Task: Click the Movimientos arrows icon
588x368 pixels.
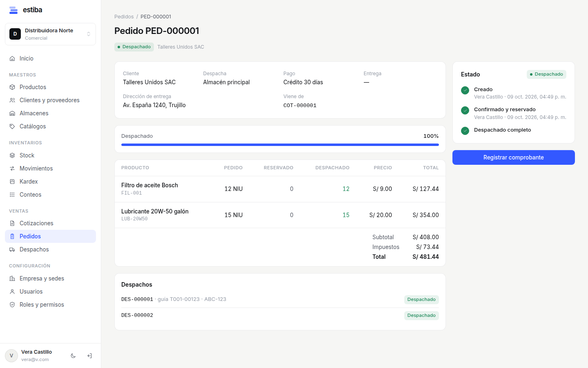Action: [12, 168]
